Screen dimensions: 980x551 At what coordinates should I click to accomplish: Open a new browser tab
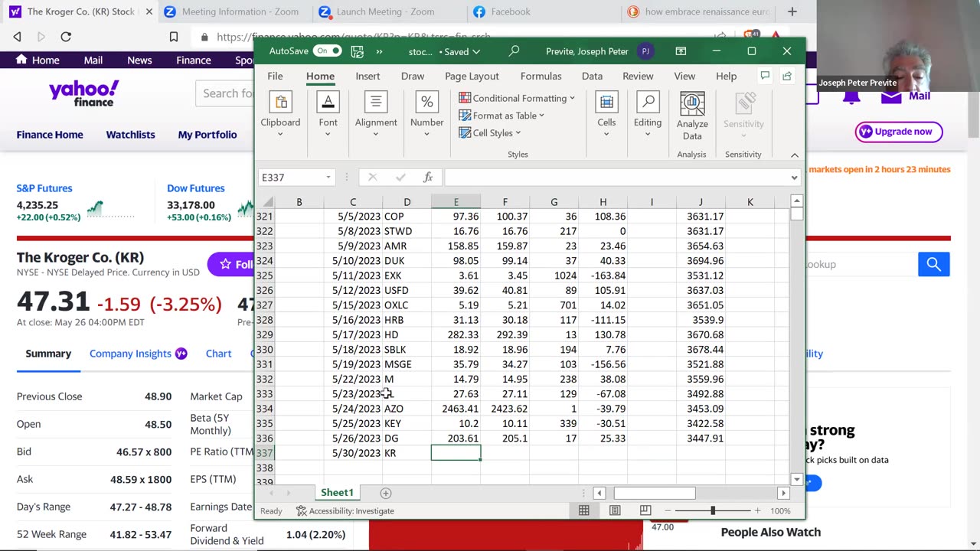click(792, 11)
